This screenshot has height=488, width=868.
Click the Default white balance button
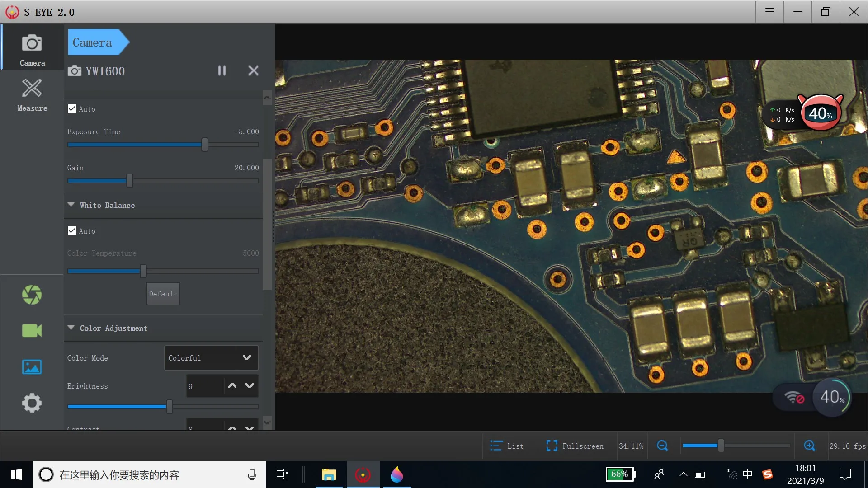163,294
